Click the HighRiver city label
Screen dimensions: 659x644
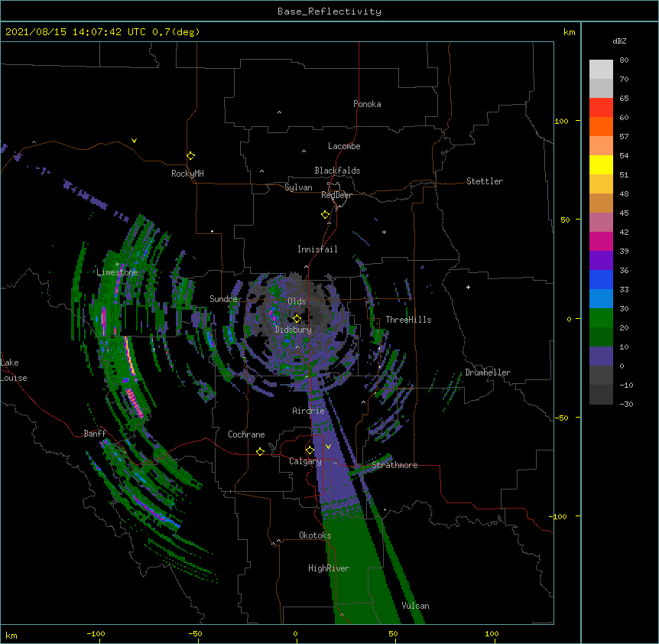329,568
